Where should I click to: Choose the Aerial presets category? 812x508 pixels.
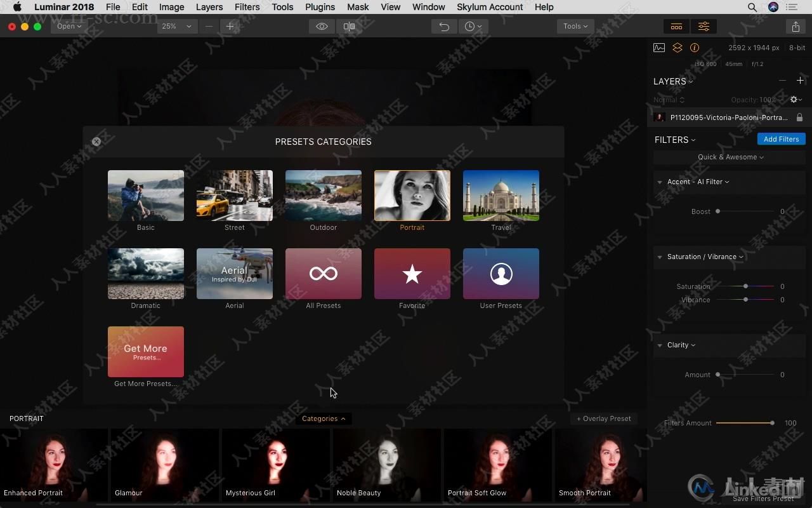(x=235, y=274)
